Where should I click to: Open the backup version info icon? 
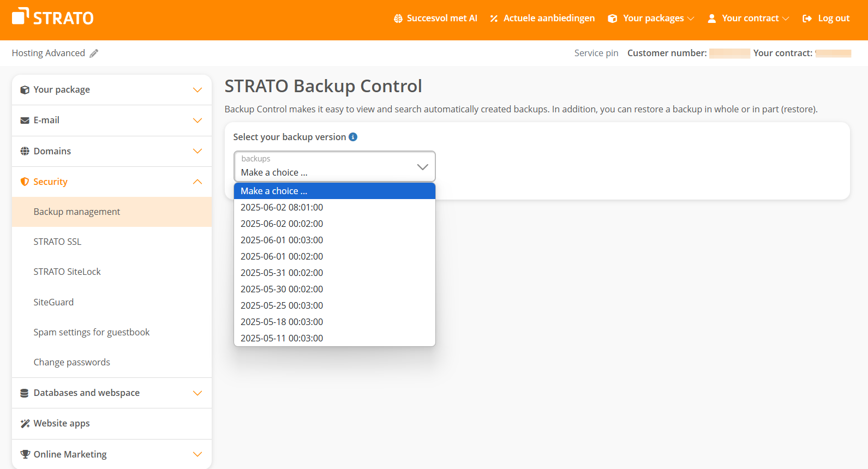[353, 137]
